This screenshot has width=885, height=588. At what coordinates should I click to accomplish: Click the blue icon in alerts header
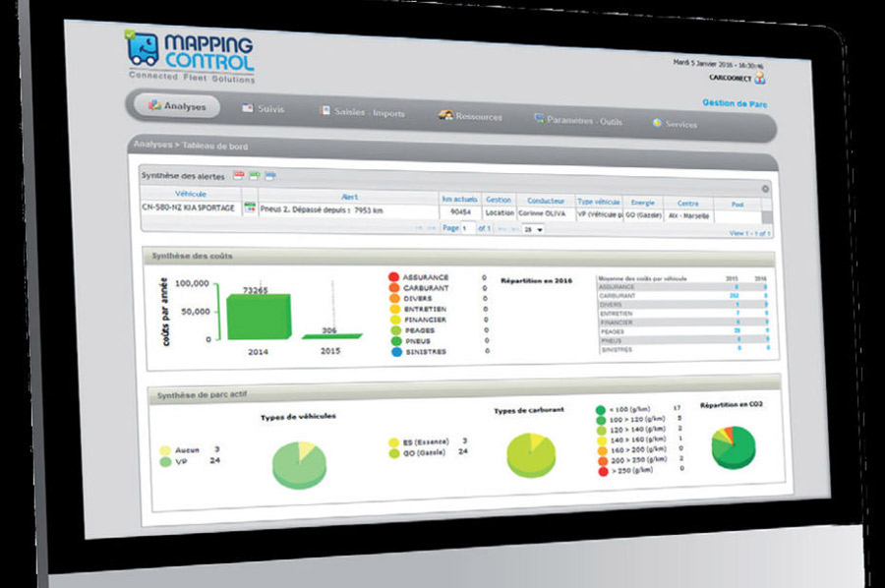coord(270,176)
